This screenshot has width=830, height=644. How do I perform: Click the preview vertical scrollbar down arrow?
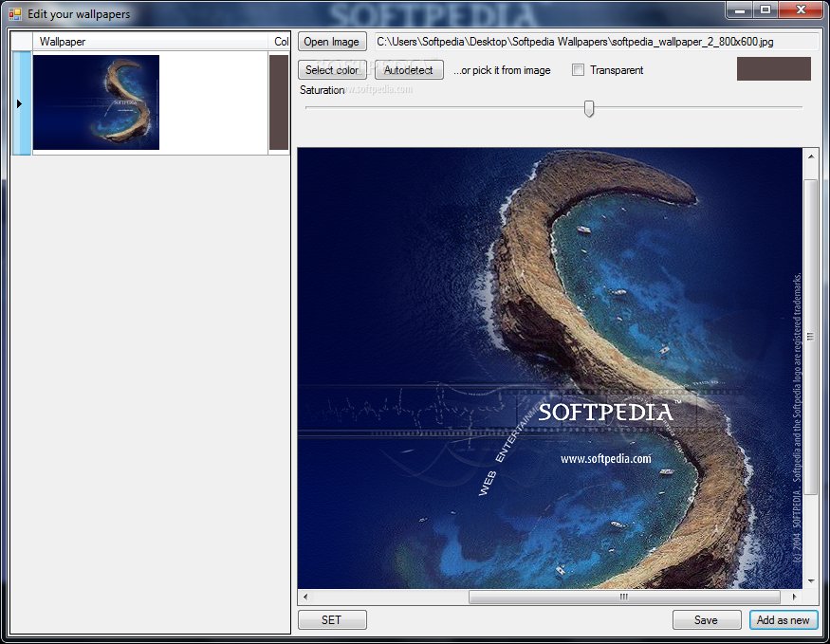(810, 581)
